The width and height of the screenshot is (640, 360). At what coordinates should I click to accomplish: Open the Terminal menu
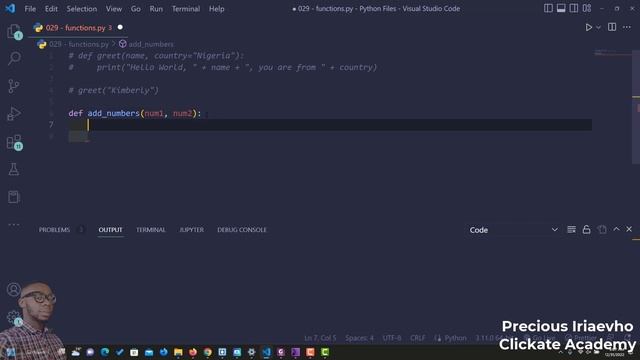[186, 9]
